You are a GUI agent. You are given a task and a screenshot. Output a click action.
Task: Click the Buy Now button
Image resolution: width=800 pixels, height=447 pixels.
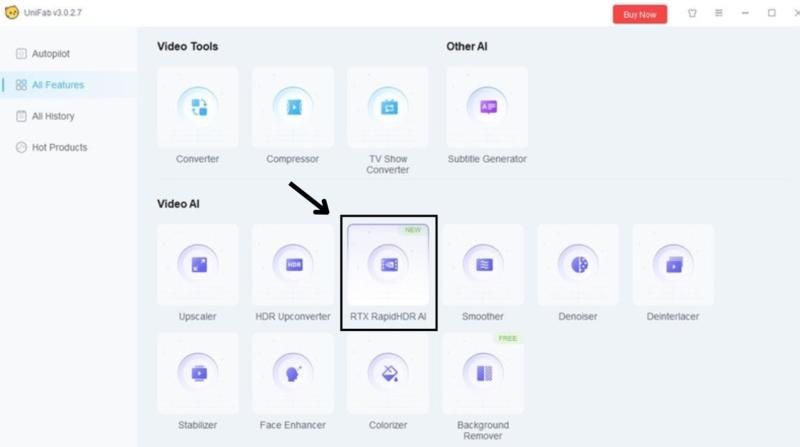(x=639, y=14)
